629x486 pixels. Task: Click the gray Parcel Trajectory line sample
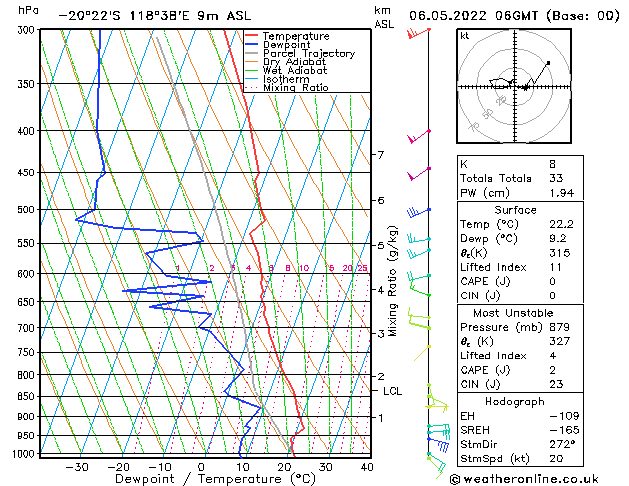coord(252,53)
